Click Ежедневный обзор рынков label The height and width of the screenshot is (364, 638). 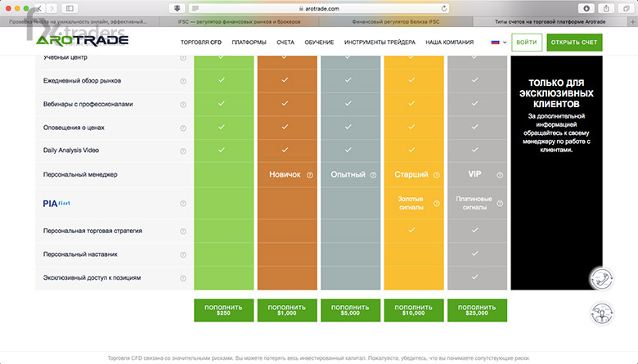[82, 80]
